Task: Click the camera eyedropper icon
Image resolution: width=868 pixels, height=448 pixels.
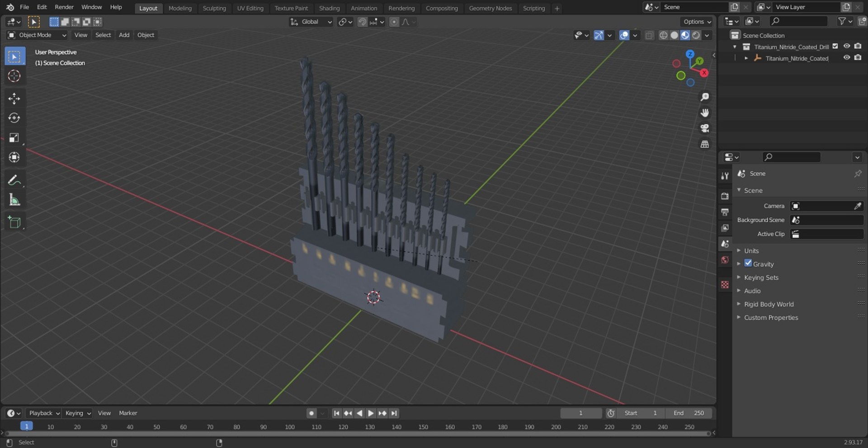Action: coord(858,206)
